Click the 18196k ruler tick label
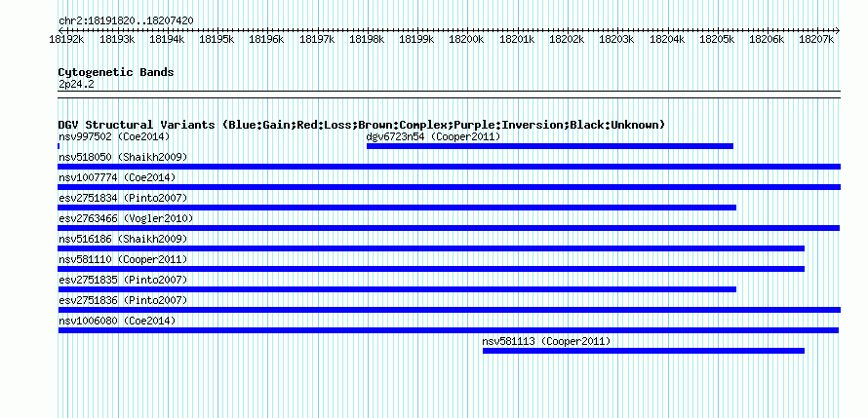 coord(267,39)
